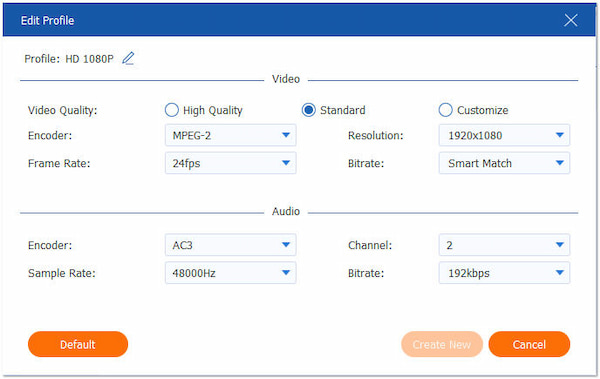600x379 pixels.
Task: Expand the Frame Rate 24fps dropdown
Action: 230,163
